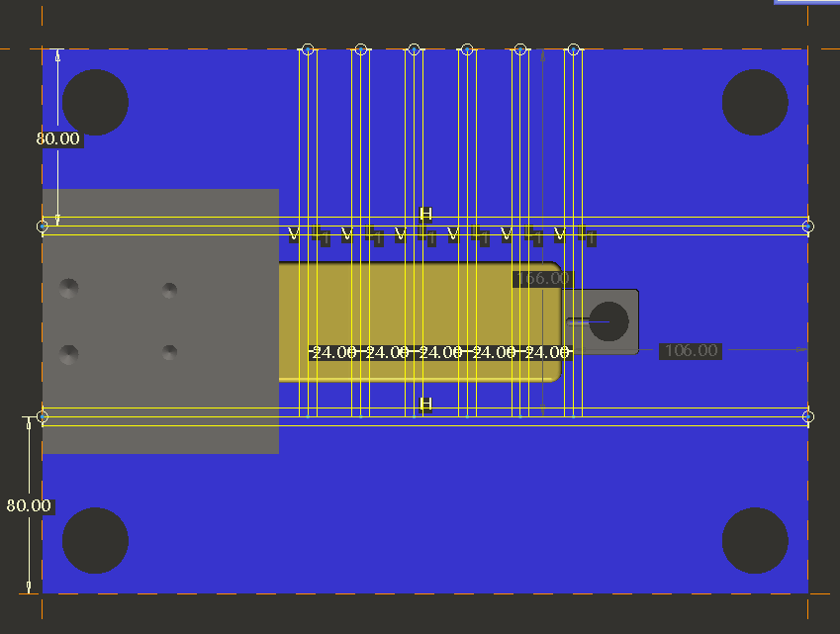Viewport: 840px width, 634px height.
Task: Pick the rightmost top-edge sketch point
Action: [573, 49]
